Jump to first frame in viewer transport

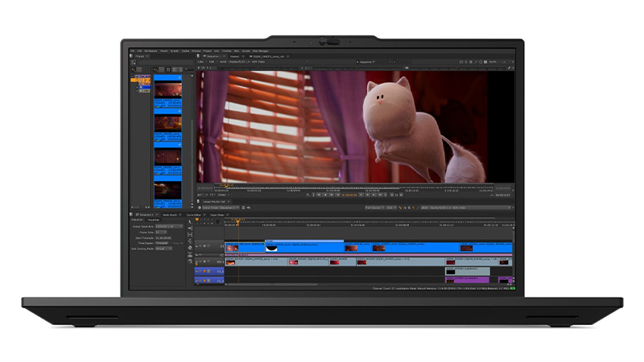tap(319, 195)
